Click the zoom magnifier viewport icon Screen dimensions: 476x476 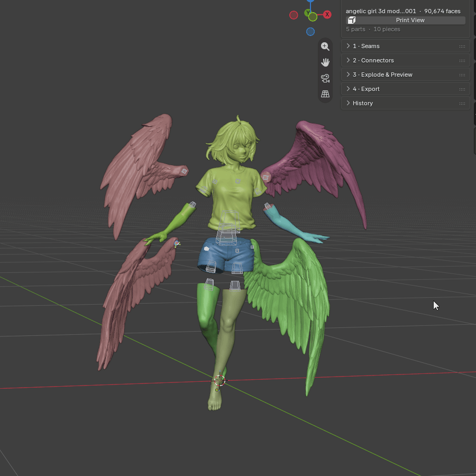[325, 47]
